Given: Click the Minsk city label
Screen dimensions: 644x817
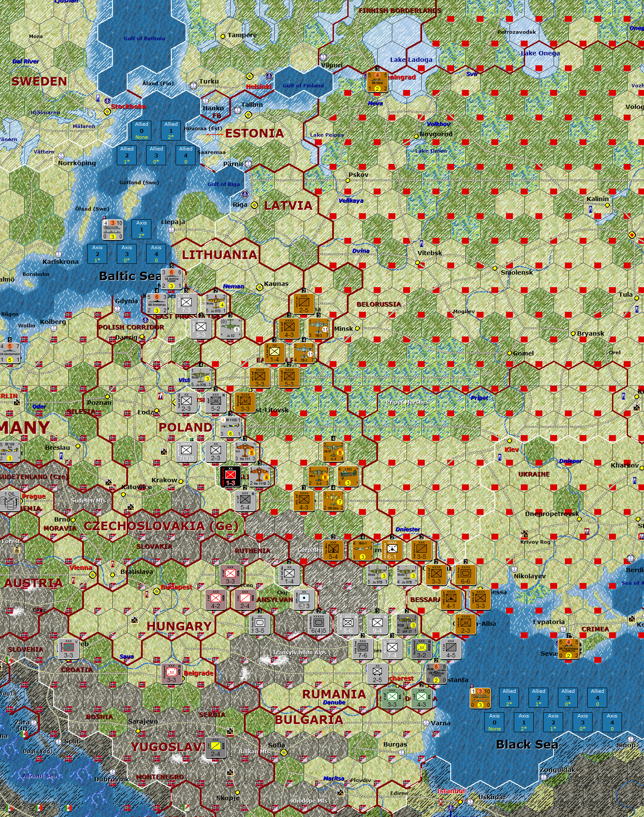Looking at the screenshot, I should click(x=343, y=329).
